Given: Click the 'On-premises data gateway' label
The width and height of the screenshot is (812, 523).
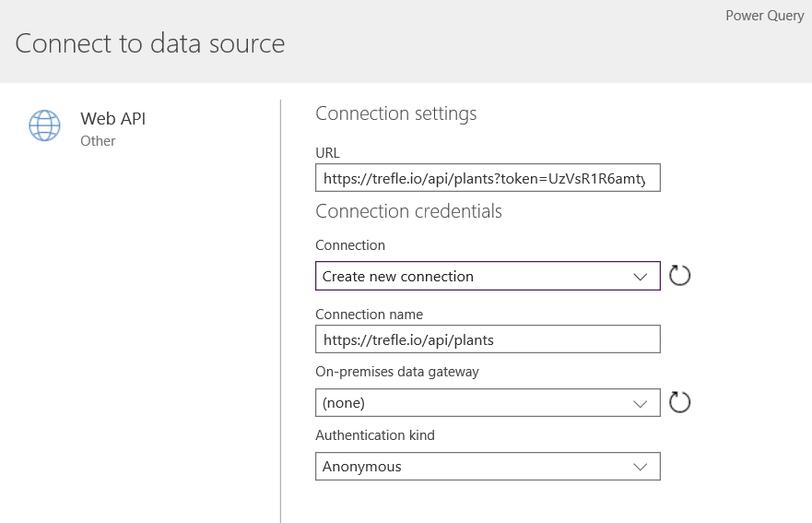Looking at the screenshot, I should (x=396, y=372).
